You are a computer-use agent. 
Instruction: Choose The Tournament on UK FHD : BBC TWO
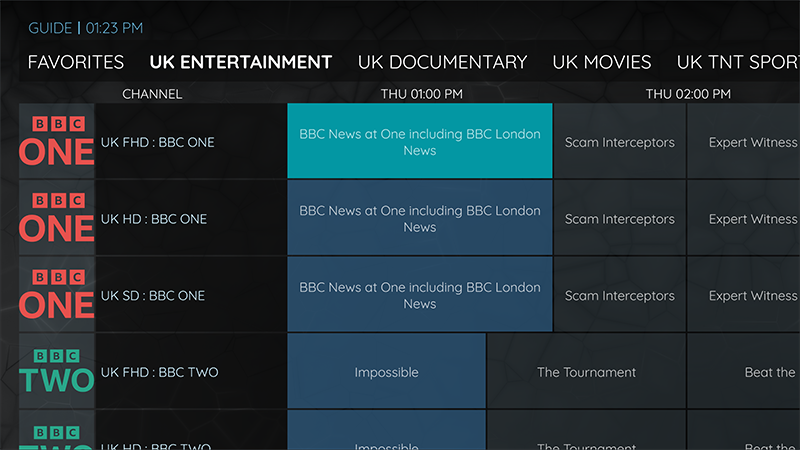586,372
